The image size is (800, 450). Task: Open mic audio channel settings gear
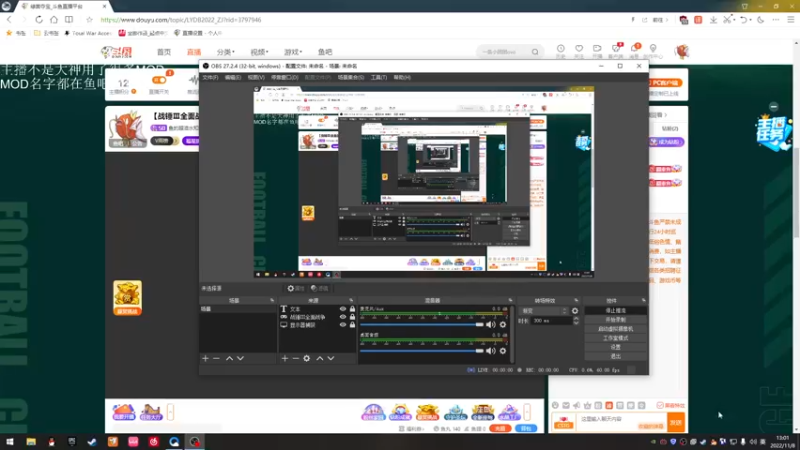tap(503, 324)
